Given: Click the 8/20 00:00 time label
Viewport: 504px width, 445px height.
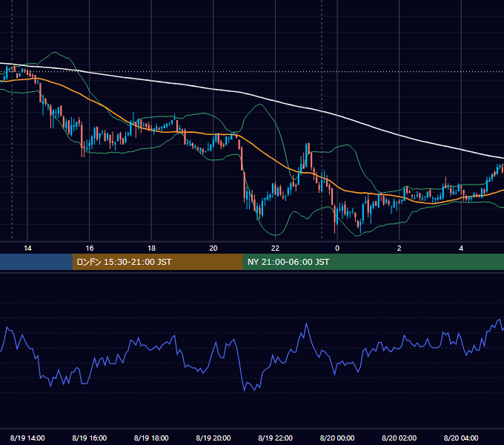Looking at the screenshot, I should pos(337,438).
